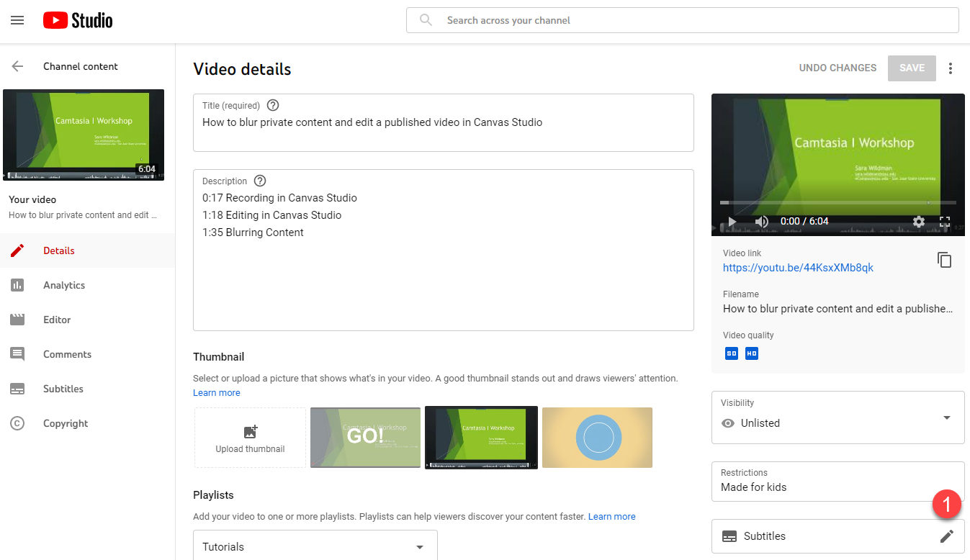Open more options three-dot menu

pyautogui.click(x=951, y=68)
